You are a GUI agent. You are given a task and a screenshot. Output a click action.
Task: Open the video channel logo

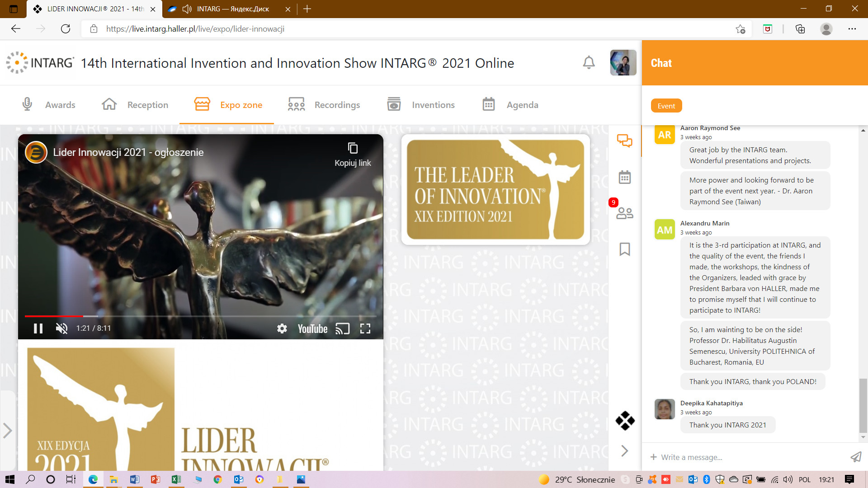click(x=36, y=152)
